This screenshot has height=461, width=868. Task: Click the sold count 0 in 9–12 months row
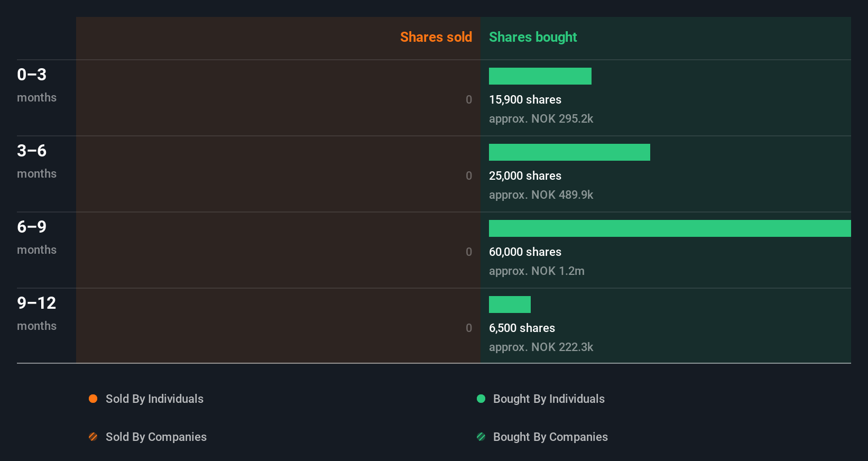click(469, 328)
